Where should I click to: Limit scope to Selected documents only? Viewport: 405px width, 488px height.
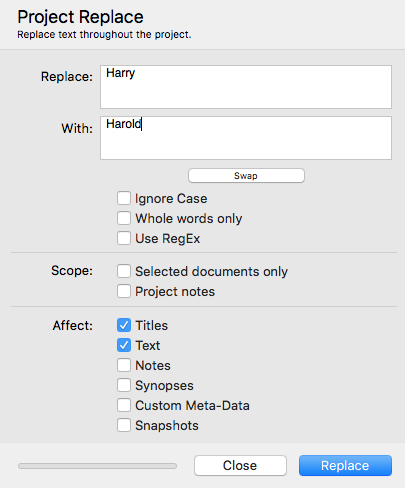click(x=124, y=271)
